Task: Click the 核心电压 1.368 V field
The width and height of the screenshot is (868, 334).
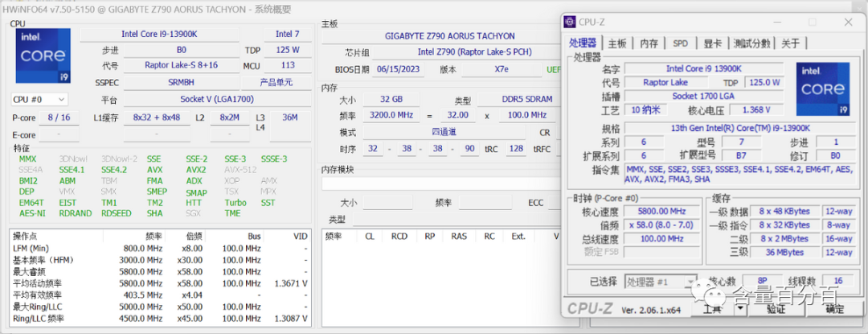Action: (756, 109)
